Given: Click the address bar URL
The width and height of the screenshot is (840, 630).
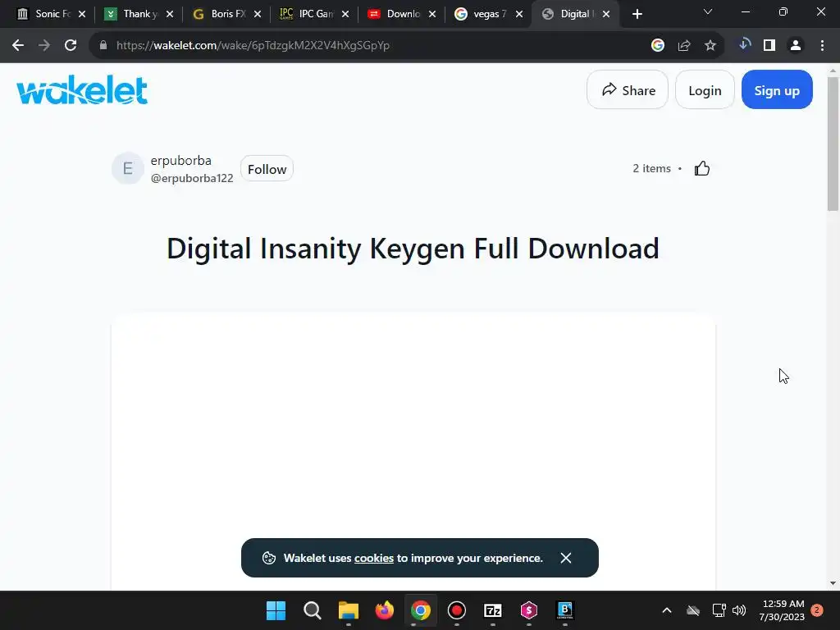Looking at the screenshot, I should 253,46.
